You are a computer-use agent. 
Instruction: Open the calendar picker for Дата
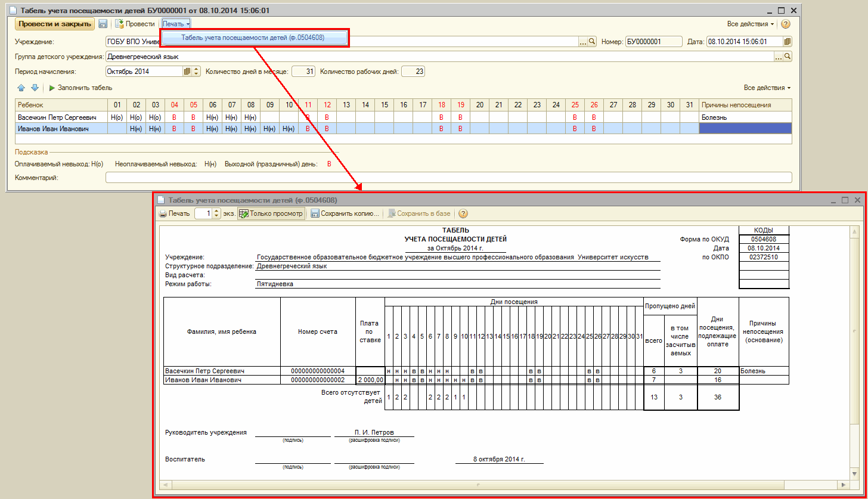[x=788, y=42]
